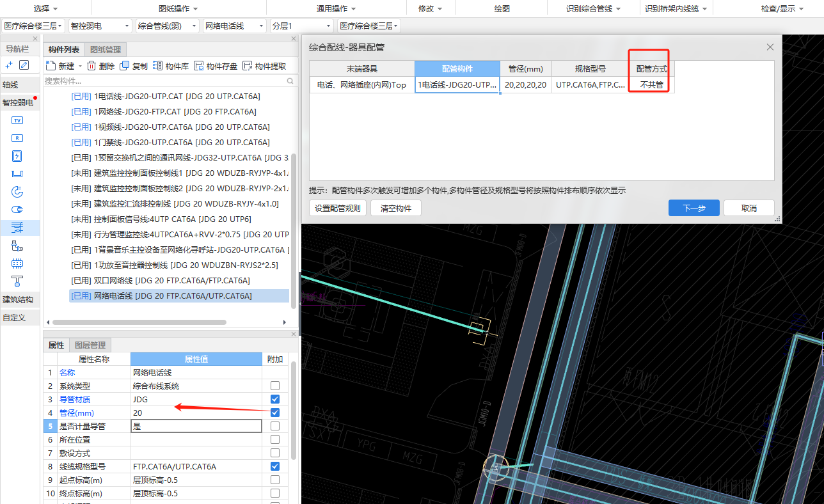Click the 清空构件 button
Image resolution: width=824 pixels, height=504 pixels.
pos(396,208)
